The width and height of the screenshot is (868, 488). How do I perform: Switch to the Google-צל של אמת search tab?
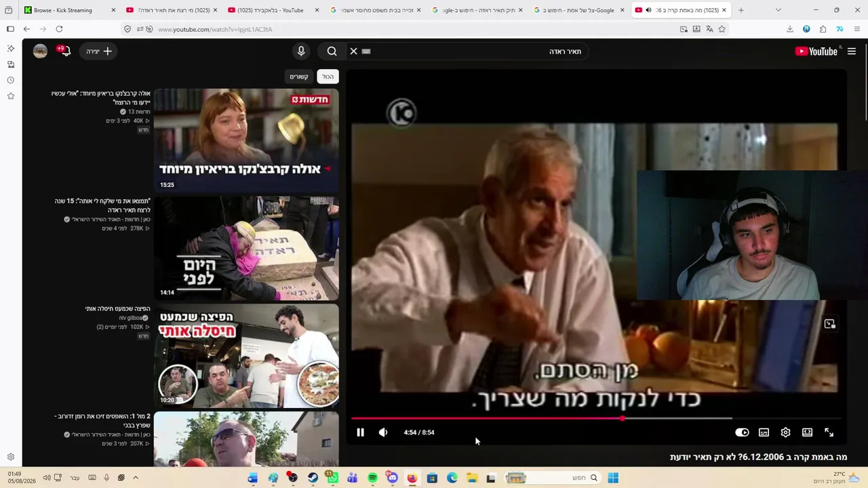pyautogui.click(x=578, y=10)
